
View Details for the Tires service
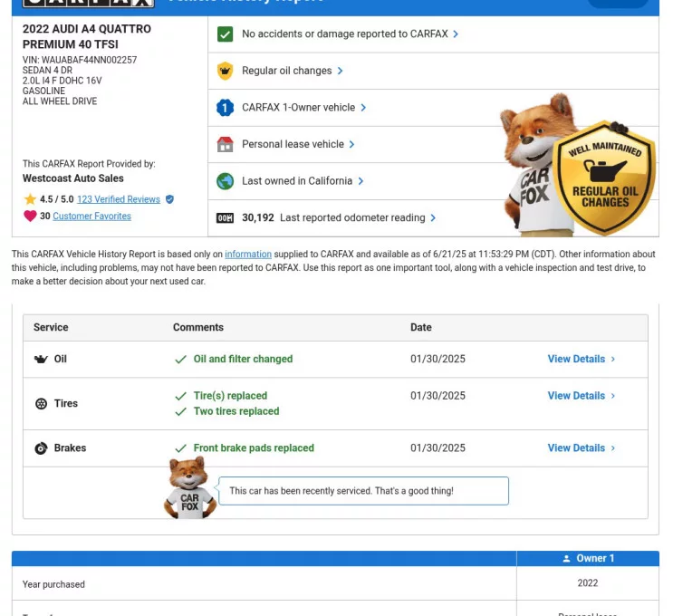point(581,396)
